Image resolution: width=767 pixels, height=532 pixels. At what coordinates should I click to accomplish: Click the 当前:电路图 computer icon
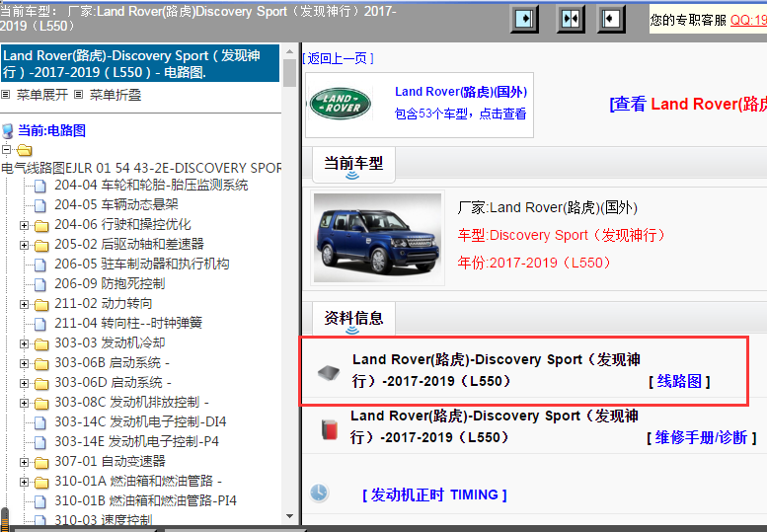click(x=7, y=131)
